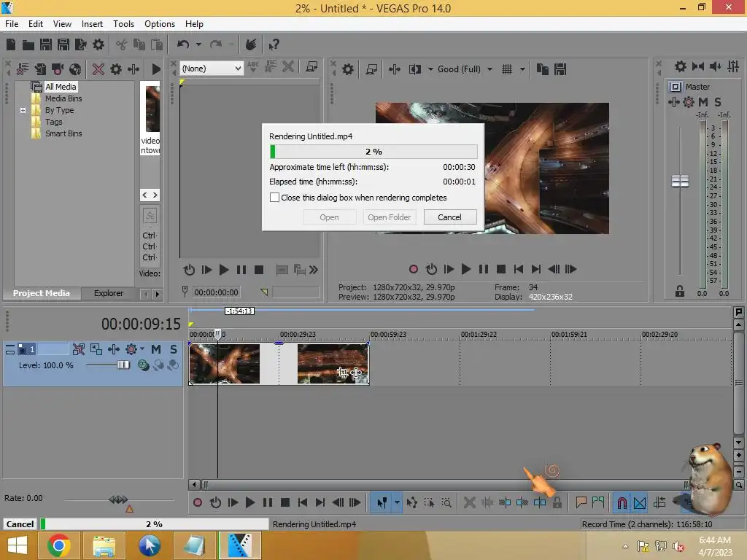The height and width of the screenshot is (560, 747).
Task: Expand the By Type media tree node
Action: pos(23,110)
